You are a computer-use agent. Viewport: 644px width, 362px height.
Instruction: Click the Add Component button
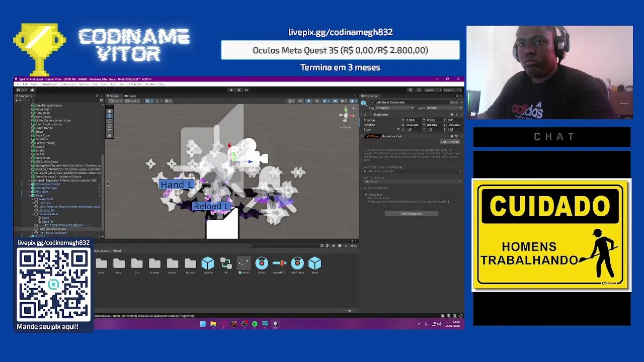tap(412, 214)
